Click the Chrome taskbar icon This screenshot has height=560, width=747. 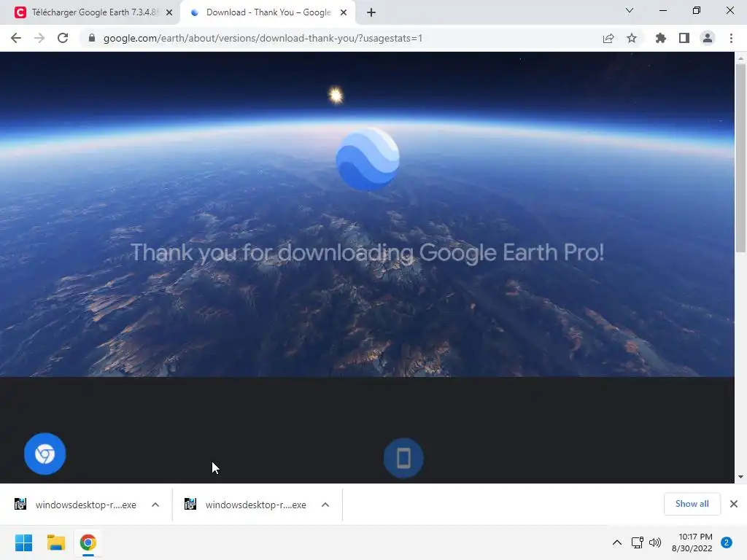(88, 542)
